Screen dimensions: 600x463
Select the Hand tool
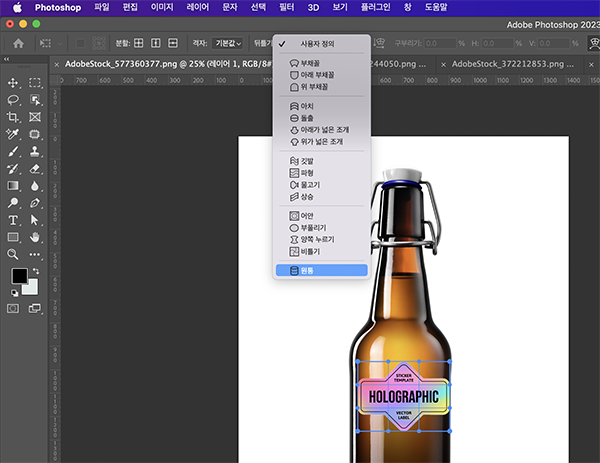(35, 237)
